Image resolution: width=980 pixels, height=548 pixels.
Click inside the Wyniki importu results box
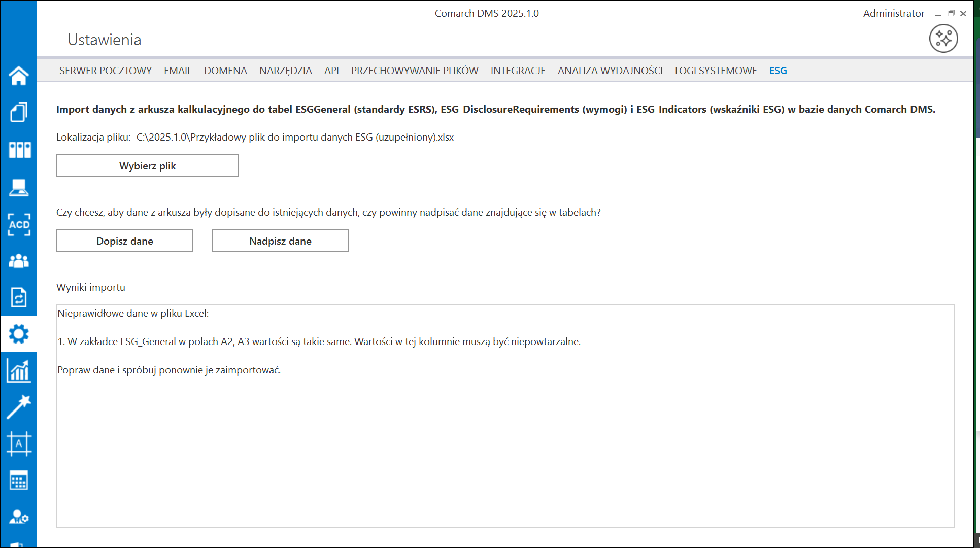point(505,447)
